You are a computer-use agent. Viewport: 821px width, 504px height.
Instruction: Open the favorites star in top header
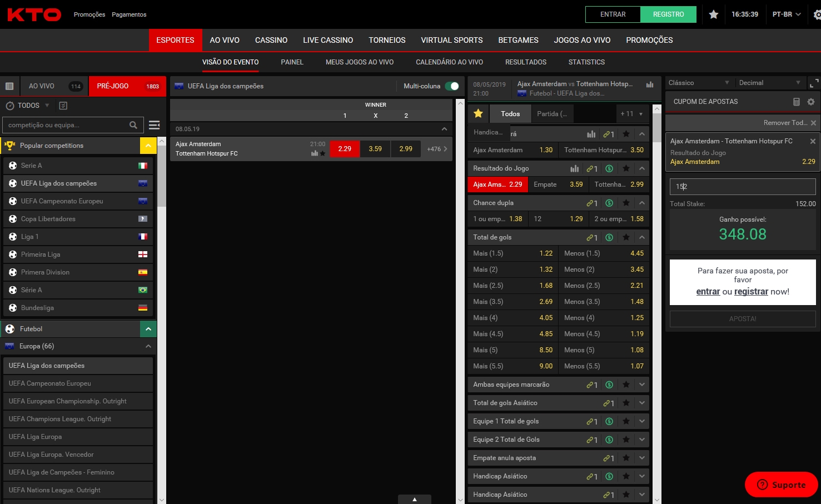pyautogui.click(x=714, y=14)
